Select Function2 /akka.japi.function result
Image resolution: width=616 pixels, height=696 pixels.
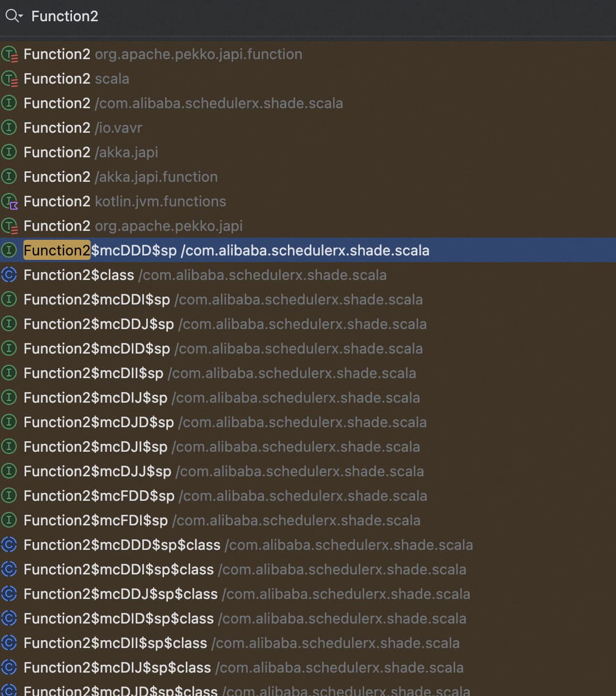[121, 177]
